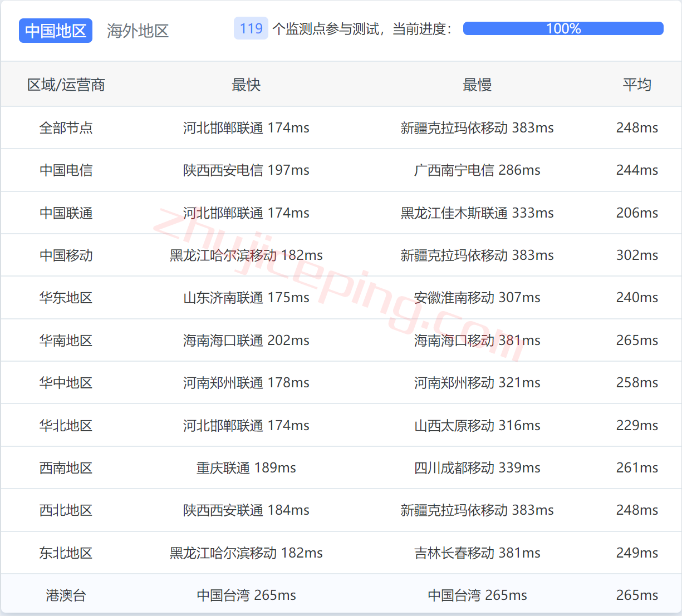
Task: Click 中国移动 fastest 黑龙江哈尔滨移动 182ms cell
Action: (246, 255)
